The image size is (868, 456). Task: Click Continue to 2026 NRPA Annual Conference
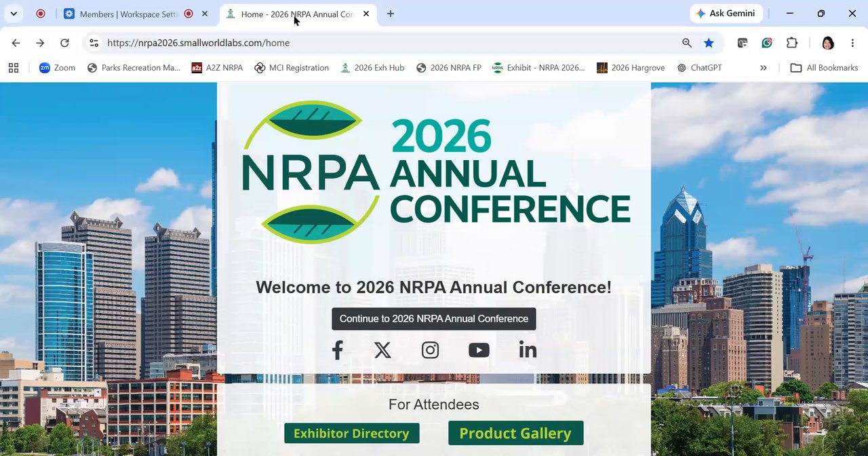pyautogui.click(x=434, y=319)
